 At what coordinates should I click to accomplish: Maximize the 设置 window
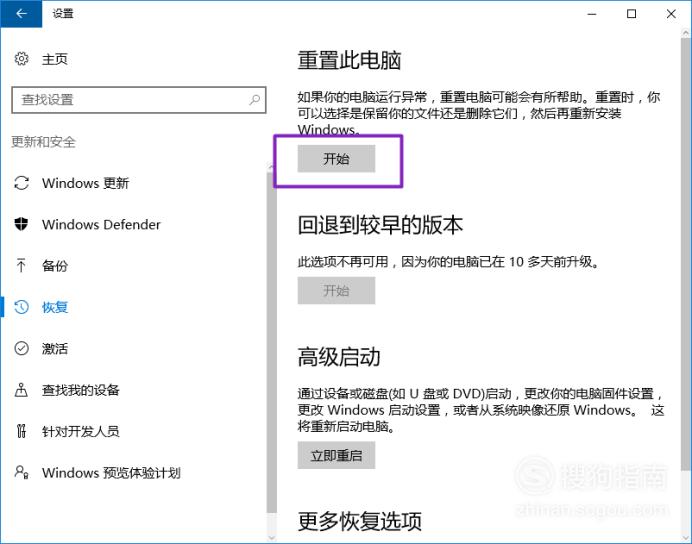click(632, 14)
